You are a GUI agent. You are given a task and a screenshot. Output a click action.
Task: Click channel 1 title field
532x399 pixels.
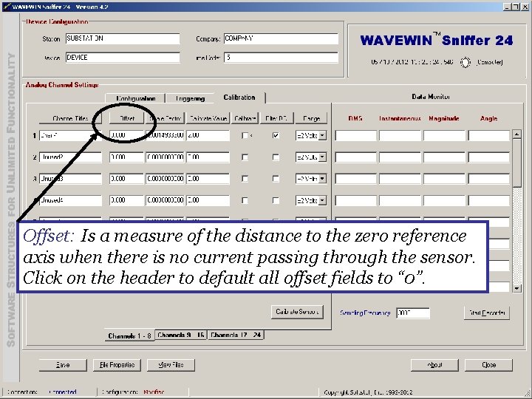pyautogui.click(x=70, y=135)
